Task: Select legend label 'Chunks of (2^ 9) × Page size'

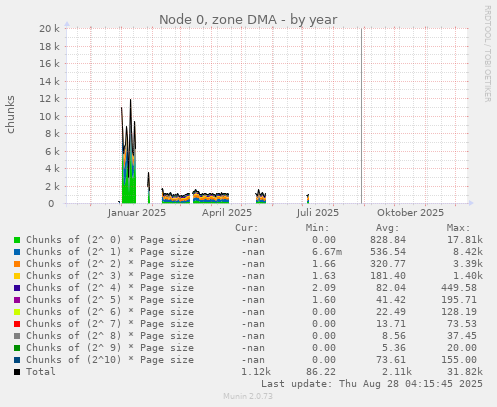Action: pyautogui.click(x=110, y=348)
